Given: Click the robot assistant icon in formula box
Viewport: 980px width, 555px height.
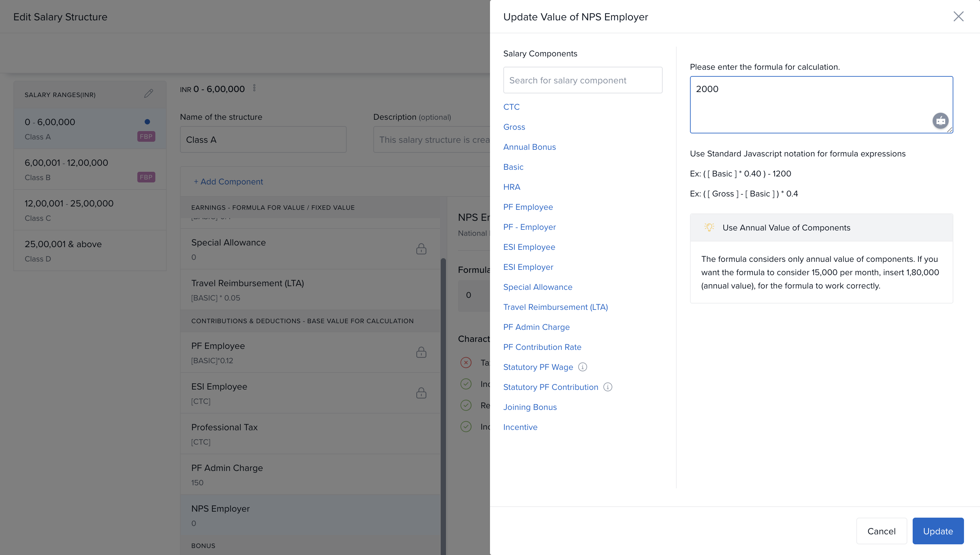Looking at the screenshot, I should 940,121.
